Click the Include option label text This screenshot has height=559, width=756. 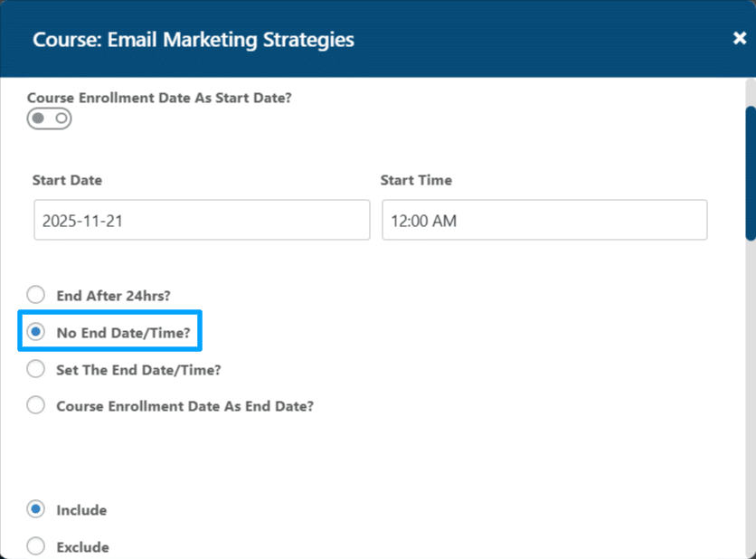click(81, 510)
